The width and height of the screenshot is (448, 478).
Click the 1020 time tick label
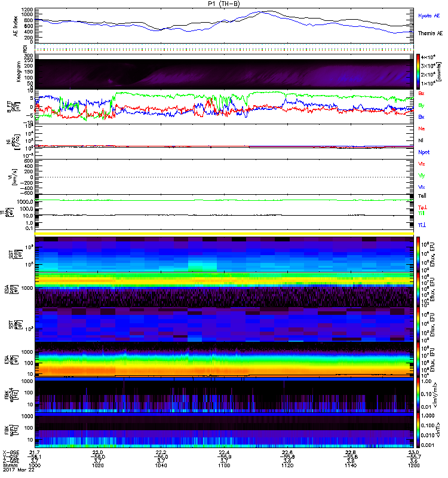[x=97, y=465]
